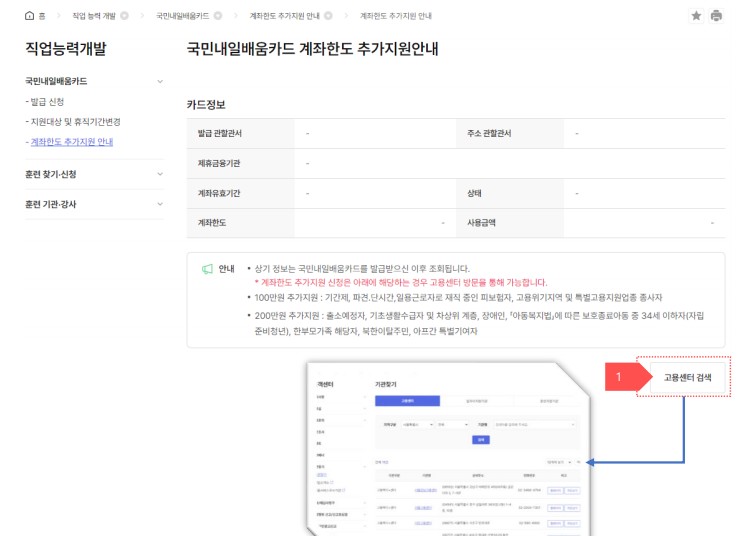Click the megaphone 안내 icon

point(207,269)
